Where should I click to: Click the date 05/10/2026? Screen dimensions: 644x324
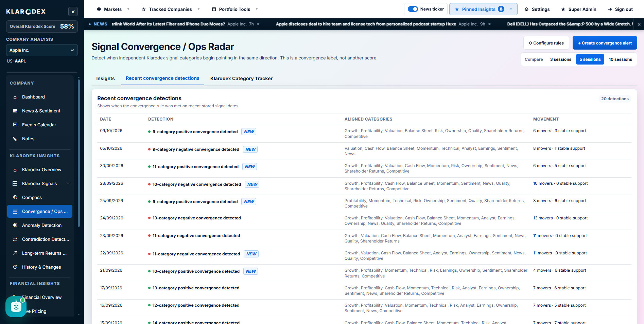(x=111, y=148)
